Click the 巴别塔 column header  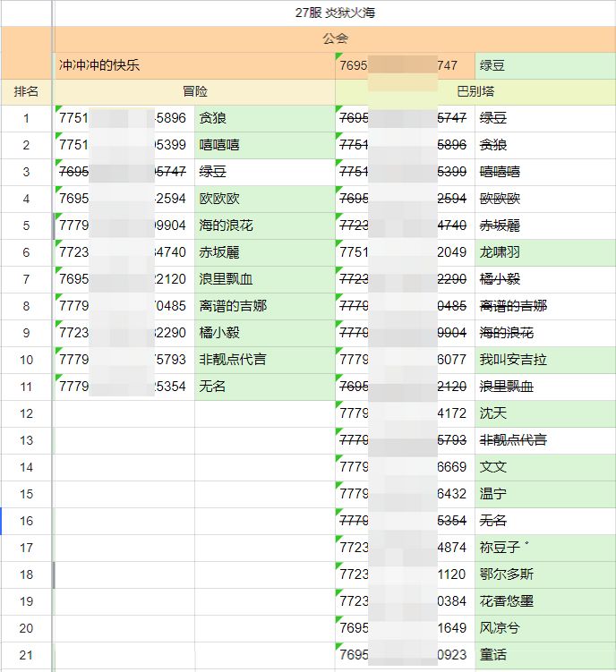475,91
